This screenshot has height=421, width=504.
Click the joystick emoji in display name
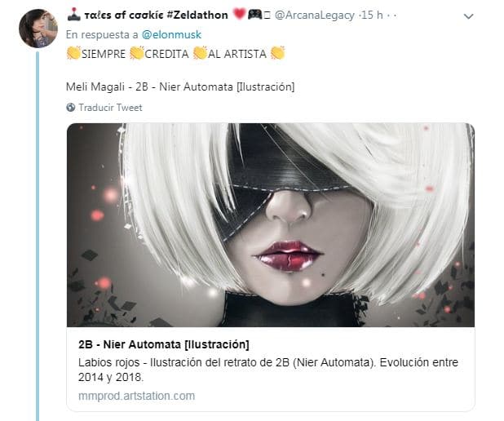pos(74,14)
